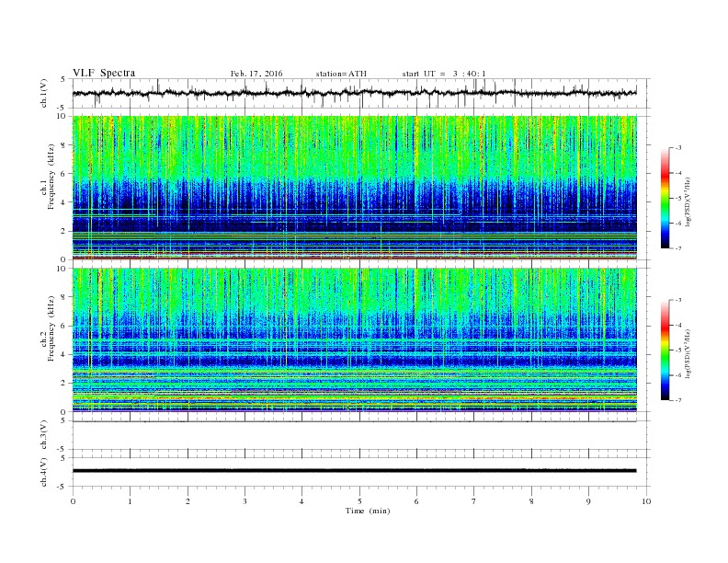
Task: Select the "start UT = 3 :40: 1" text
Action: click(444, 74)
